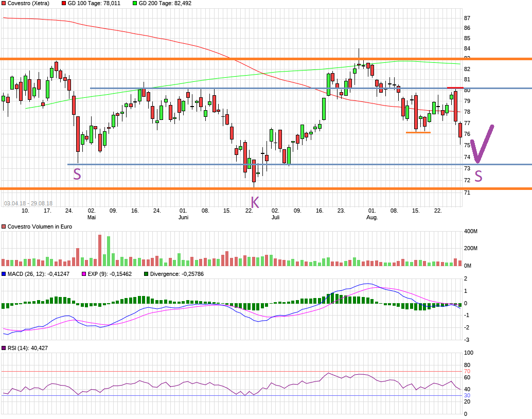Image resolution: width=532 pixels, height=419 pixels.
Task: Click the purple checkmark annotation at right
Action: 482,144
